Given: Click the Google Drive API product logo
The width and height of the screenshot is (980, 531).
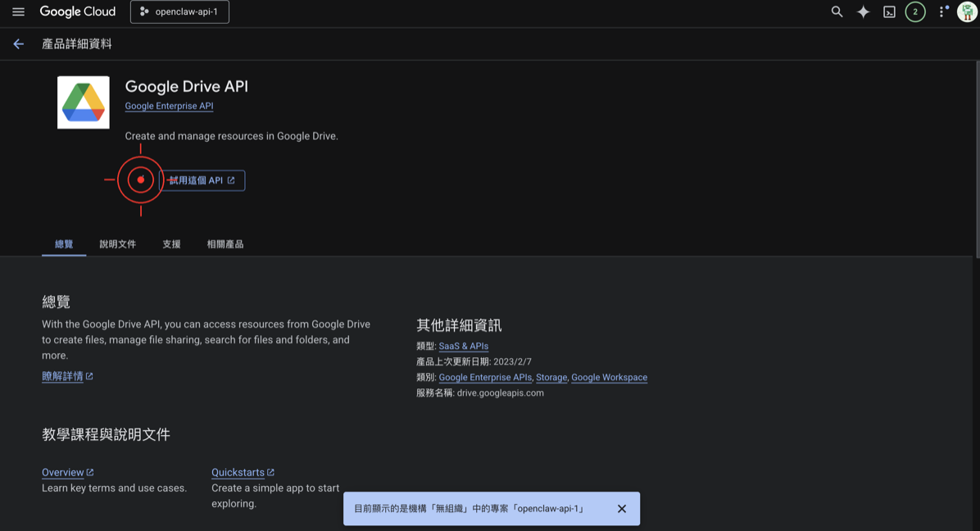Looking at the screenshot, I should pos(83,102).
